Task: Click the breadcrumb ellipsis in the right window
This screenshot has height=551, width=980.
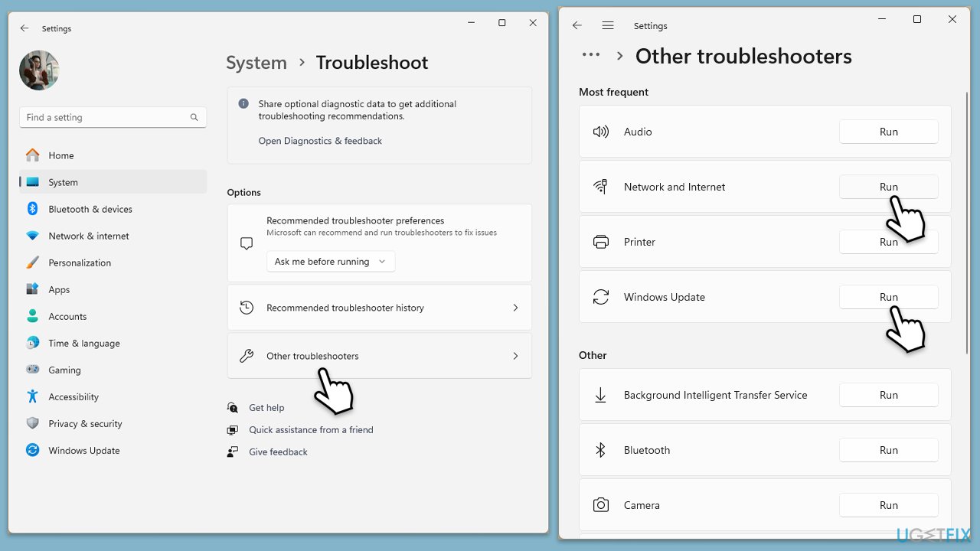Action: tap(591, 55)
